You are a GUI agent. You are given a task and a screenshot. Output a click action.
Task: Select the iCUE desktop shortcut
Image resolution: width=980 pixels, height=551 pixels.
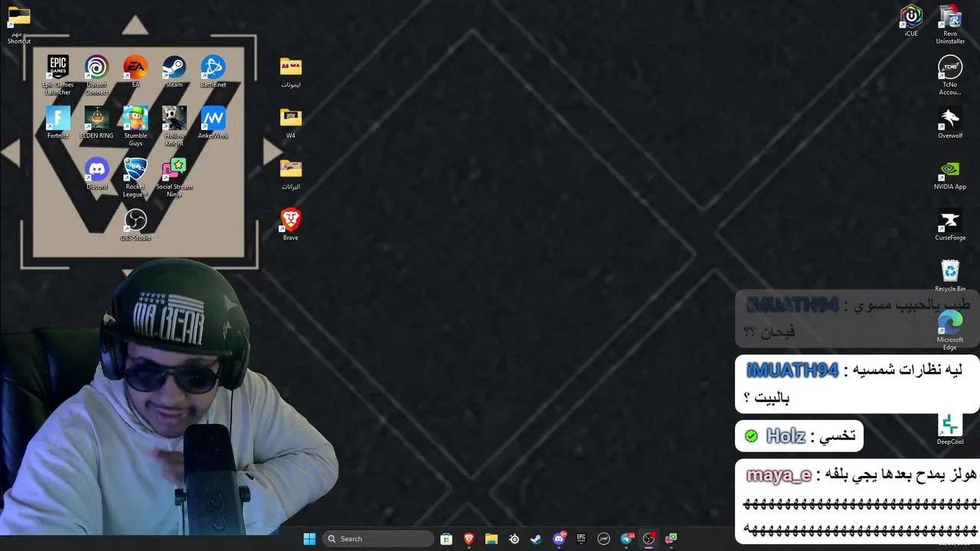pyautogui.click(x=911, y=21)
